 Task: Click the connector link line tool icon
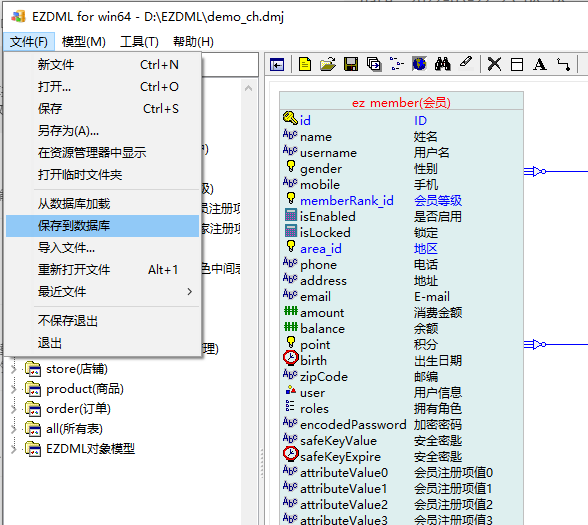[563, 64]
